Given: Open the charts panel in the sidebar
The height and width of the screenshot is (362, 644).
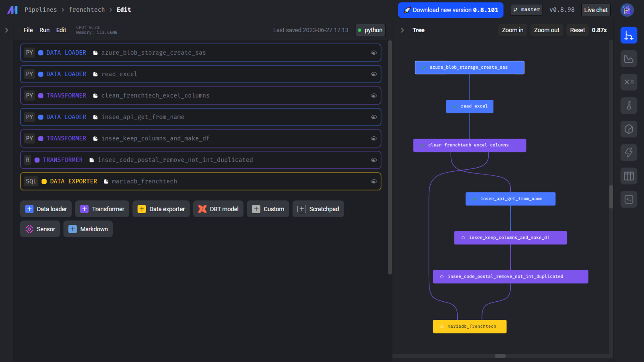Looking at the screenshot, I should pos(629,59).
